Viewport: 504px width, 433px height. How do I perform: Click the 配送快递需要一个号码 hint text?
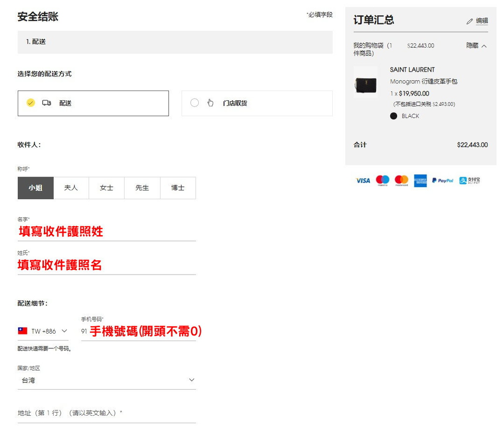point(44,348)
